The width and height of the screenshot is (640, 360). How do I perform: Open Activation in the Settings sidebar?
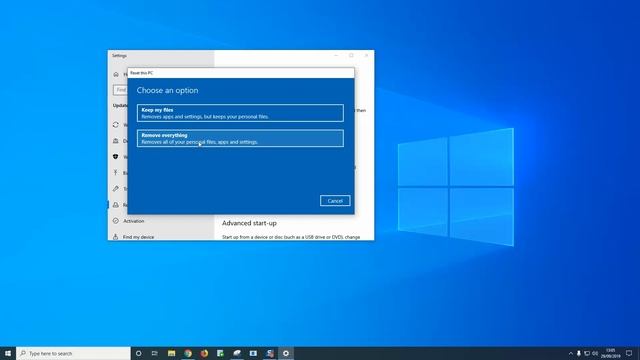point(133,221)
